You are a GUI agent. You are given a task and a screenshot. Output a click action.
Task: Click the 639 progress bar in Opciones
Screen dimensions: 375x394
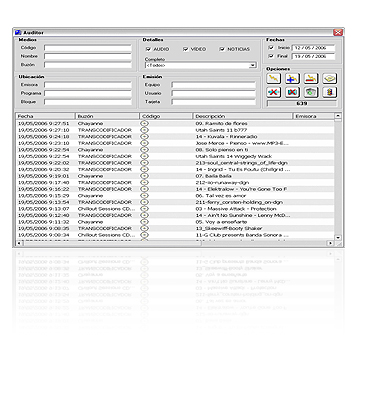(x=302, y=103)
